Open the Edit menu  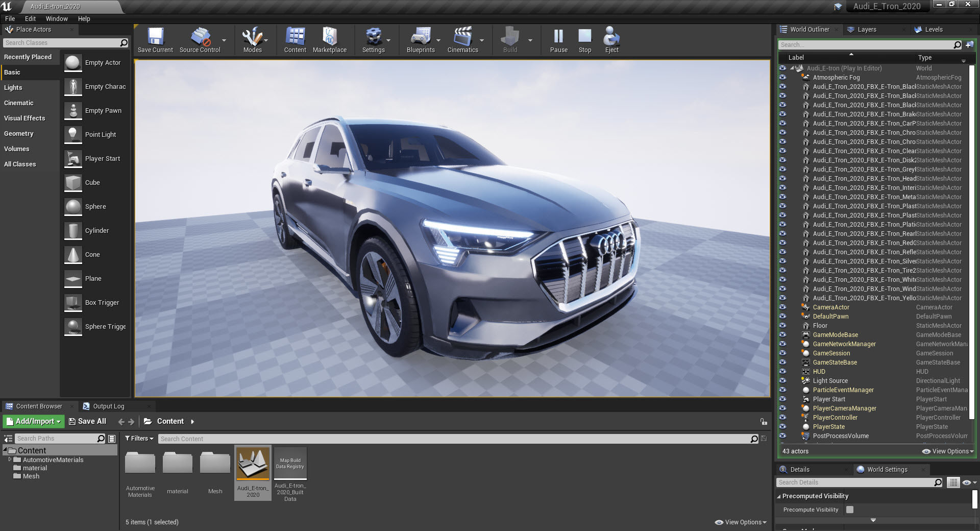(31, 18)
